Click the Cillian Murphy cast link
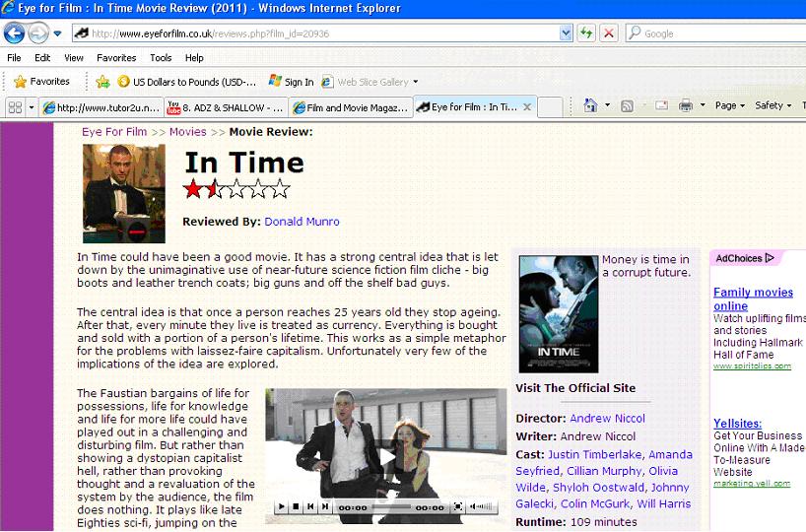 pyautogui.click(x=604, y=471)
